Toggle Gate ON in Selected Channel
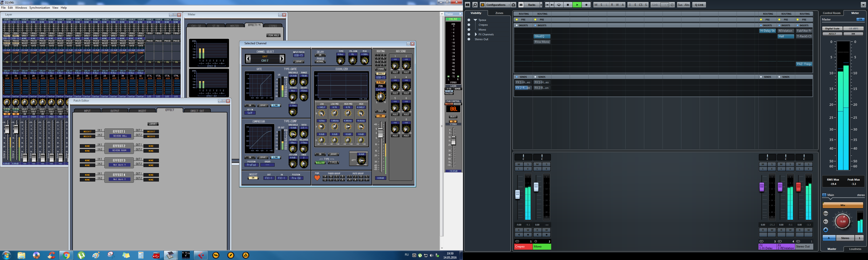 (250, 105)
